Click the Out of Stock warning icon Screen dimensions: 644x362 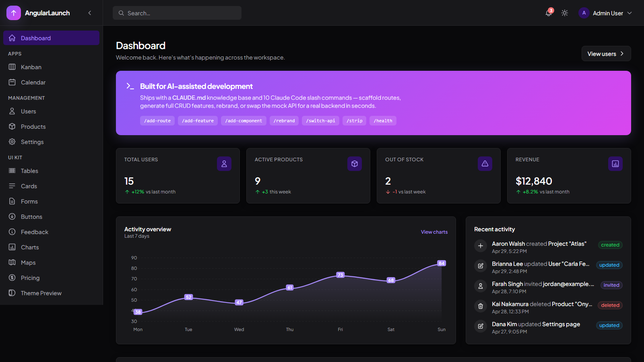(x=485, y=164)
